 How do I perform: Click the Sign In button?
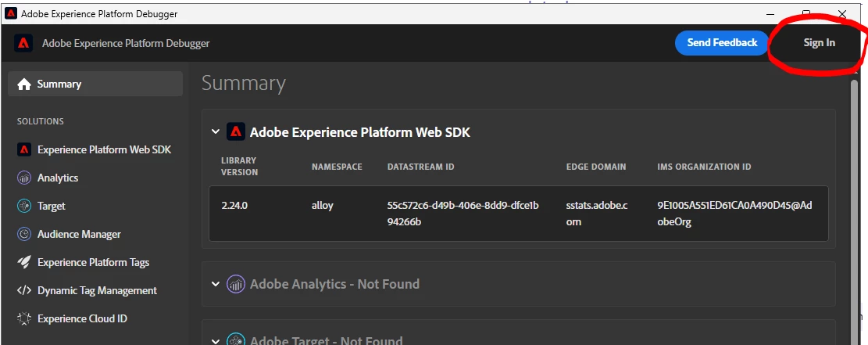click(x=819, y=43)
